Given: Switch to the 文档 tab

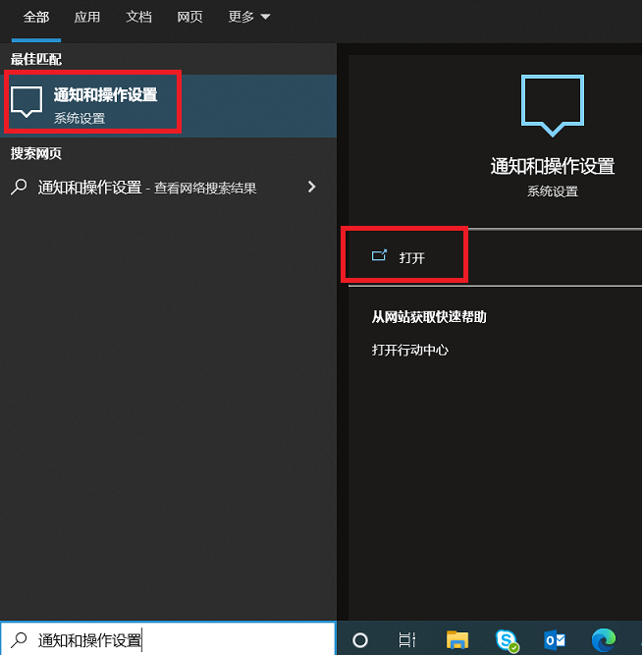Looking at the screenshot, I should [x=138, y=17].
